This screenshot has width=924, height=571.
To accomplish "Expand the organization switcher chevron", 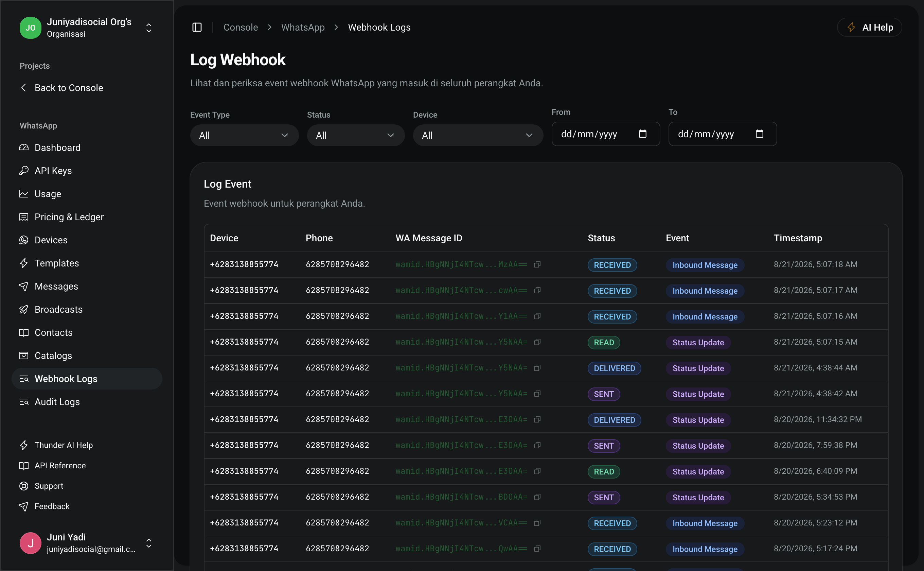I will click(149, 28).
